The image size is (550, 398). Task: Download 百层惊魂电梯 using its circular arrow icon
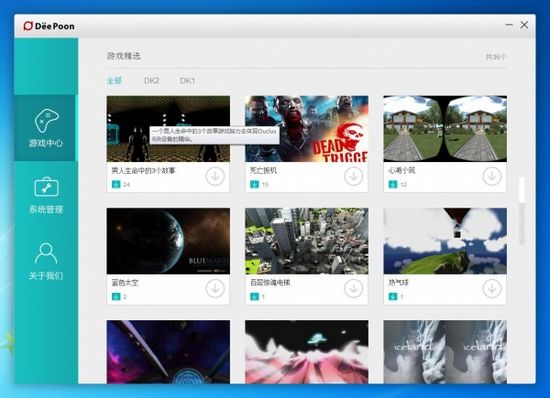(354, 289)
